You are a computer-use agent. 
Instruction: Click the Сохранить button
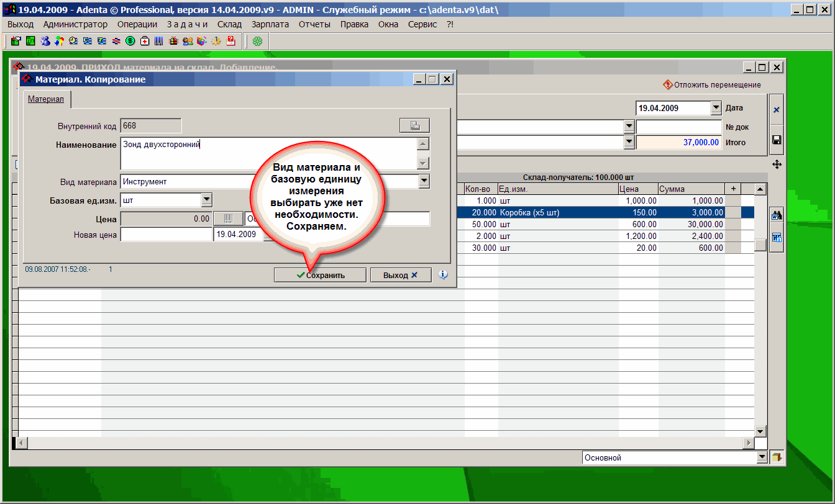click(x=320, y=275)
